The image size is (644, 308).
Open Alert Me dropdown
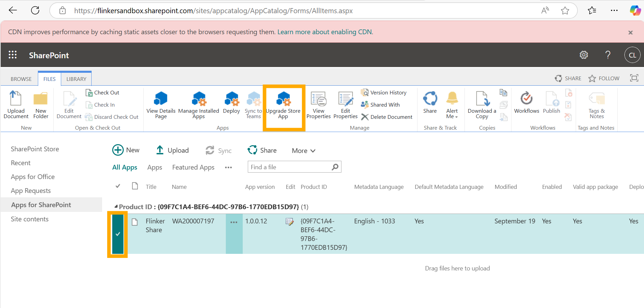pyautogui.click(x=452, y=105)
